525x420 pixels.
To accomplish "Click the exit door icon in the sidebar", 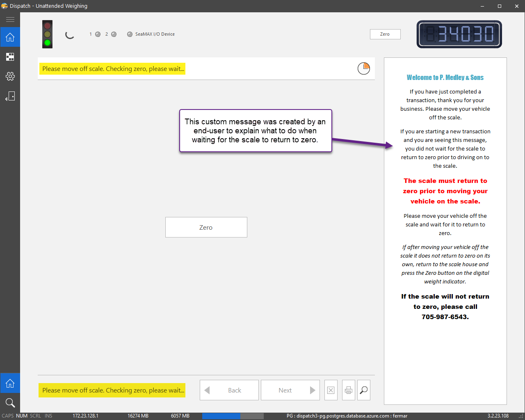I will tap(10, 96).
